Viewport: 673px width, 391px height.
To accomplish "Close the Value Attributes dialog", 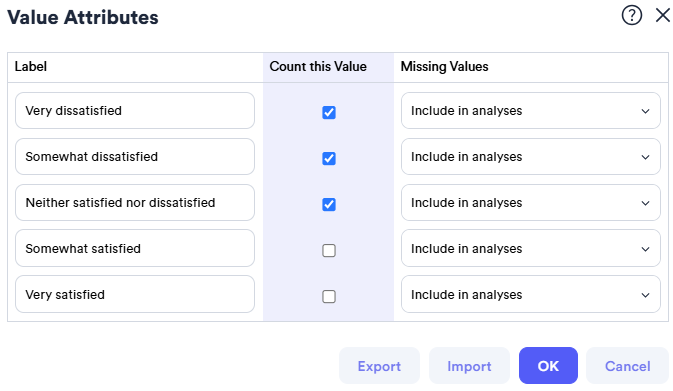I will point(663,15).
